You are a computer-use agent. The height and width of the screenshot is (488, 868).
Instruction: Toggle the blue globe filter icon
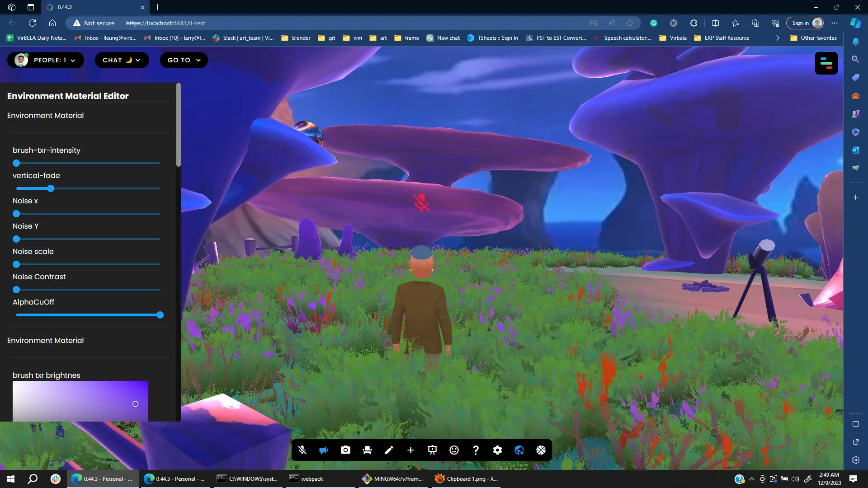click(519, 450)
